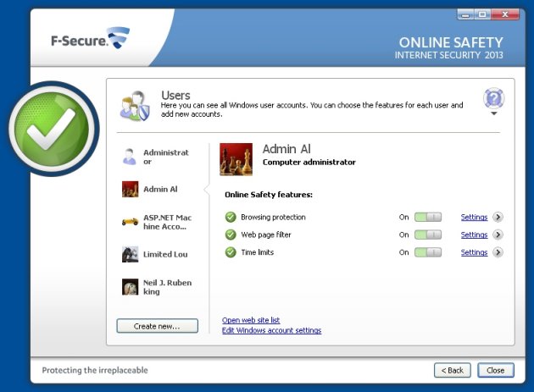The width and height of the screenshot is (534, 392).
Task: Select the ASP.NET Machine Acco... entry
Action: tap(167, 222)
